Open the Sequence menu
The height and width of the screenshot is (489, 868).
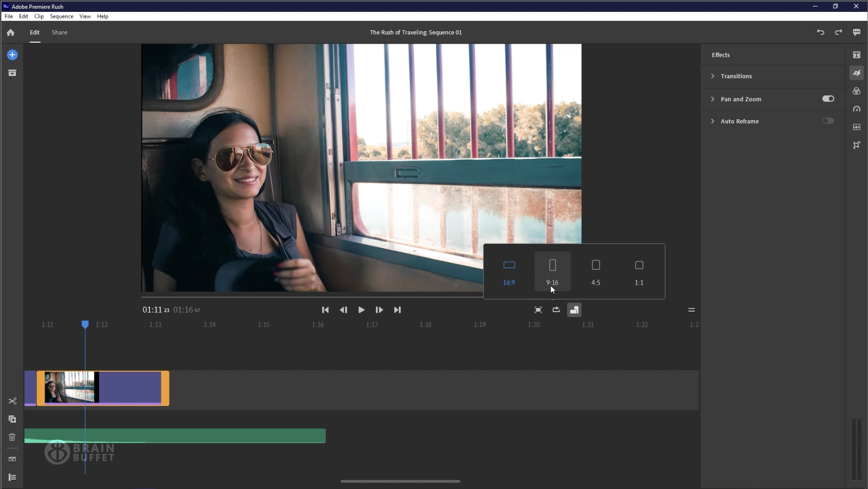pos(61,16)
